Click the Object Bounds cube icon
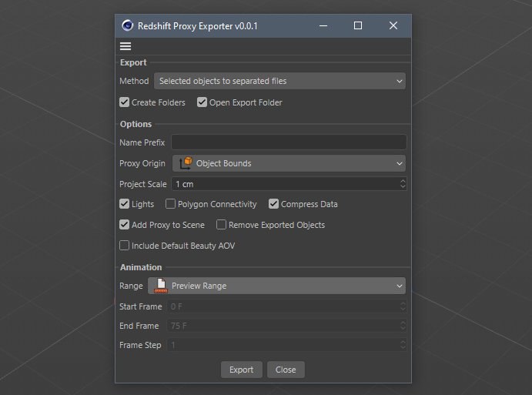The image size is (532, 395). pyautogui.click(x=186, y=163)
